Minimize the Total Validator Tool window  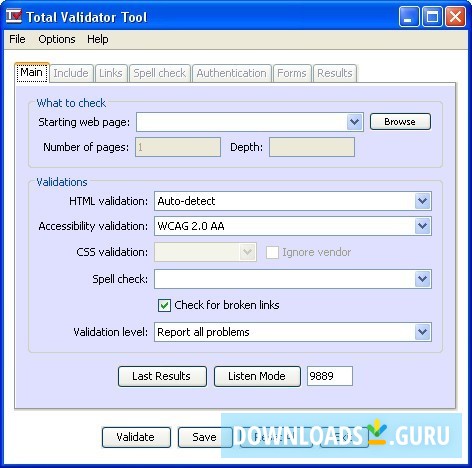pos(409,16)
